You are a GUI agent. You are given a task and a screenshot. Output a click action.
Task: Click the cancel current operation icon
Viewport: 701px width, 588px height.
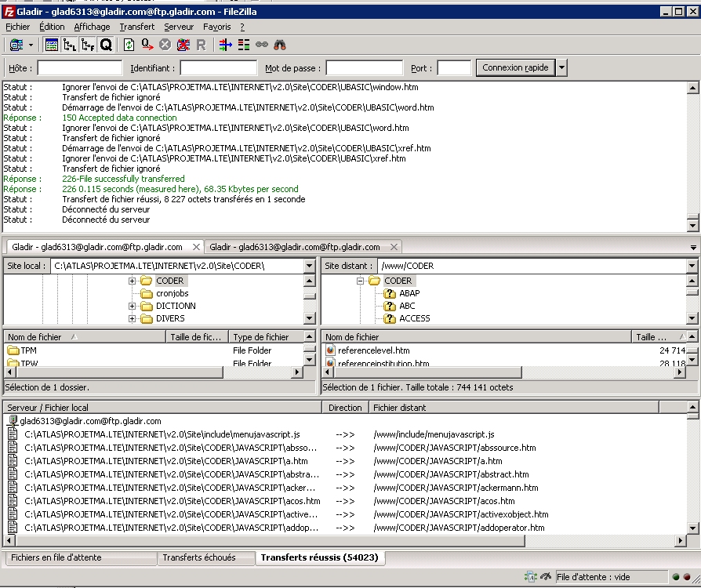coord(165,45)
